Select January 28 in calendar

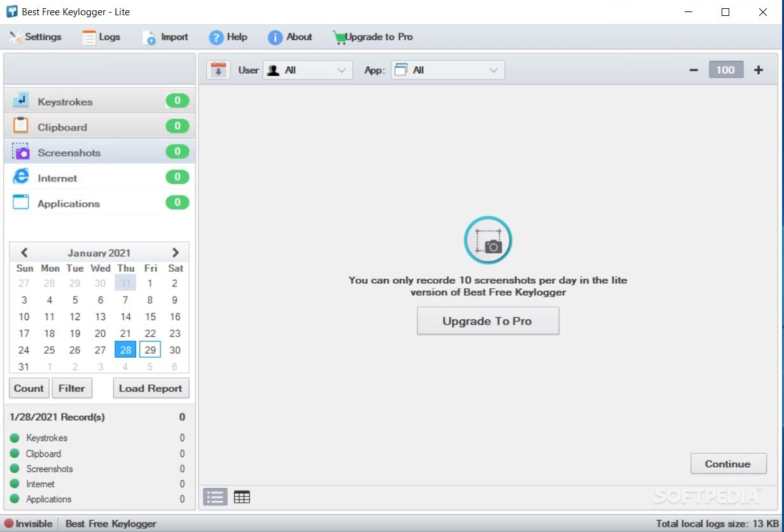[x=125, y=350]
